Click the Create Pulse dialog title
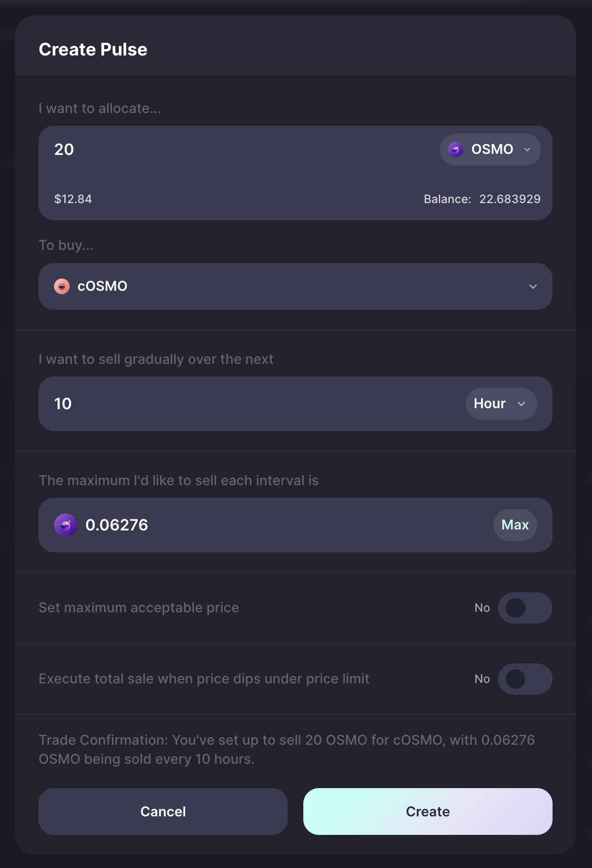Screen dimensions: 592x868 click(x=93, y=50)
